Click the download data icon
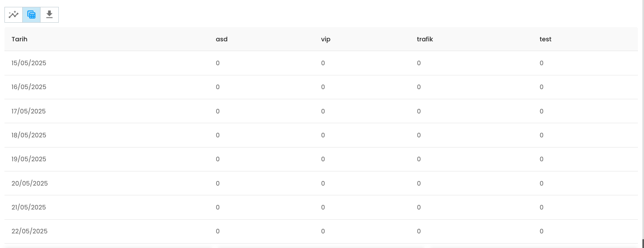Viewport: 644px width, 248px height. pos(49,15)
